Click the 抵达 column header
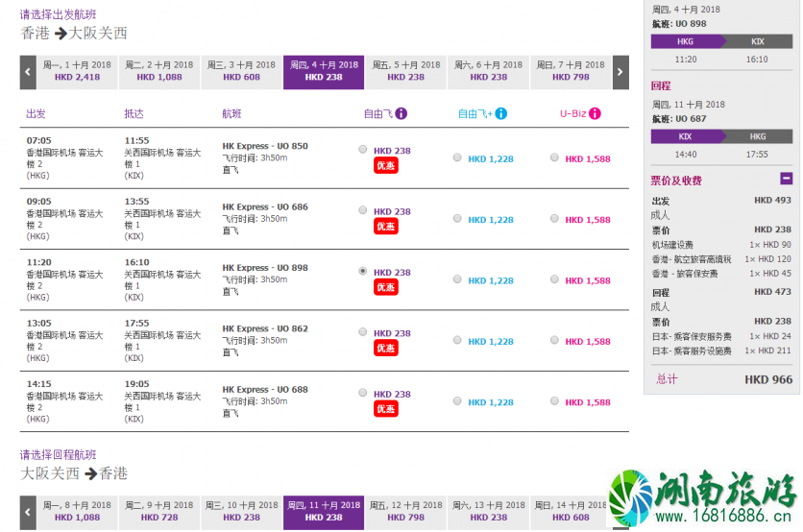 click(134, 113)
